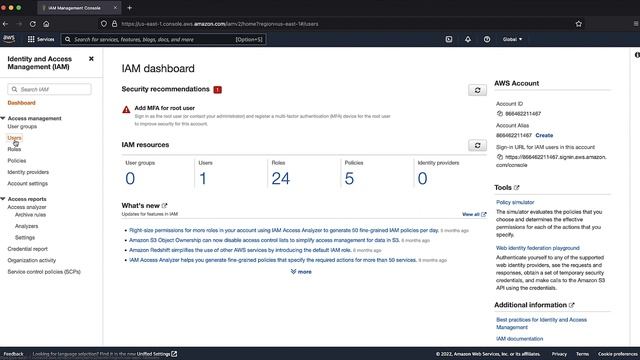Bookmark this page with the star icon
640x360 pixels.
578,24
